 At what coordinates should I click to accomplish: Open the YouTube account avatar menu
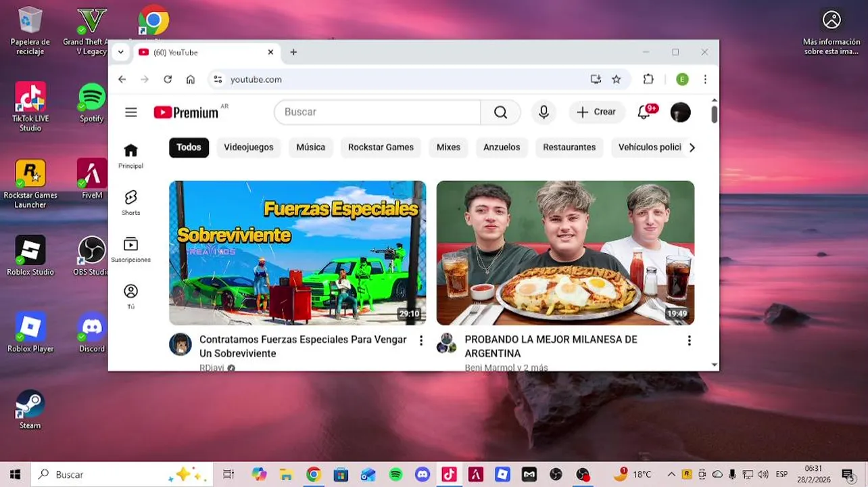click(x=680, y=112)
